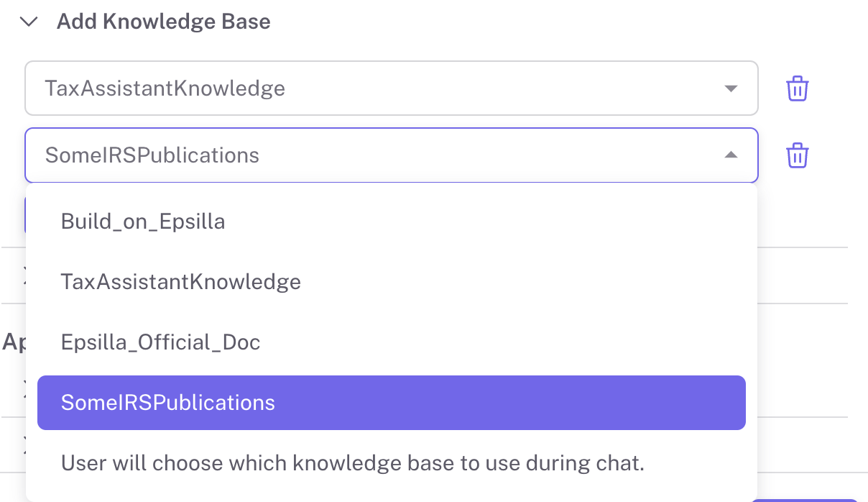Close the list using the up arrow
Screen dimensions: 868x502
click(x=731, y=155)
